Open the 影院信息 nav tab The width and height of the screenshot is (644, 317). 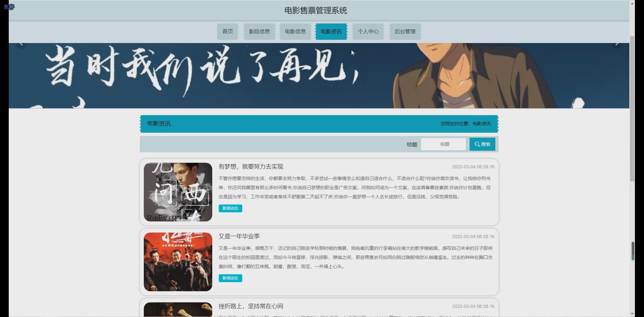[259, 32]
